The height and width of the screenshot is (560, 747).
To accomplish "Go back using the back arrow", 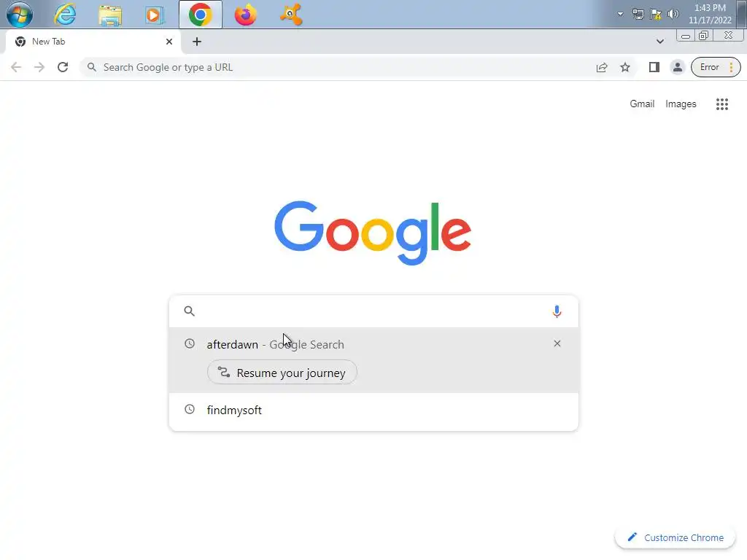I will pos(16,67).
